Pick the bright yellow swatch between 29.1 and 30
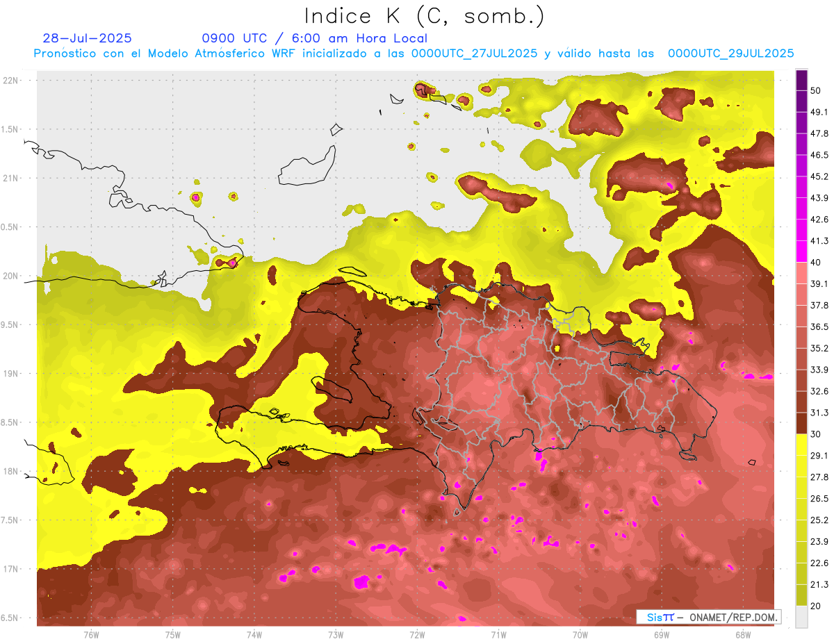The image size is (834, 644). [801, 445]
